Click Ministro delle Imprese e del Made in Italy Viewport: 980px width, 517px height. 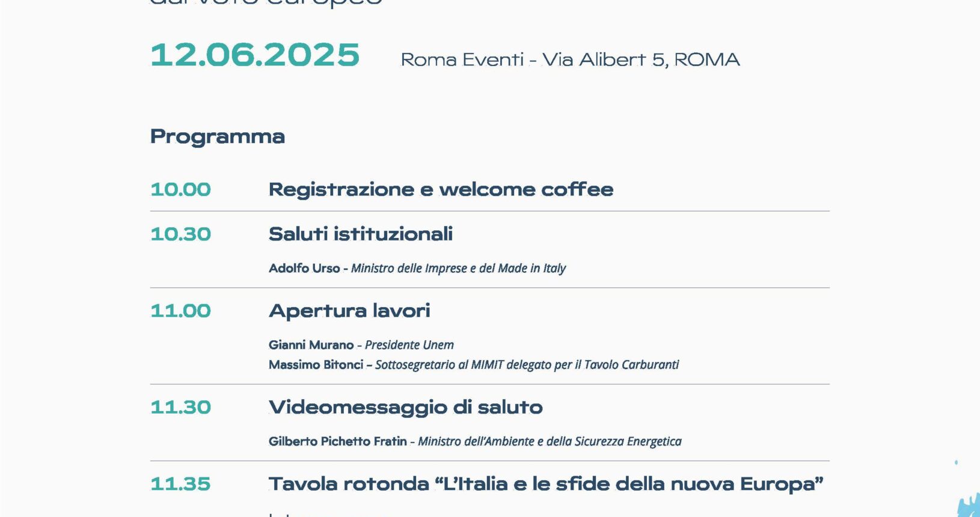pos(458,268)
